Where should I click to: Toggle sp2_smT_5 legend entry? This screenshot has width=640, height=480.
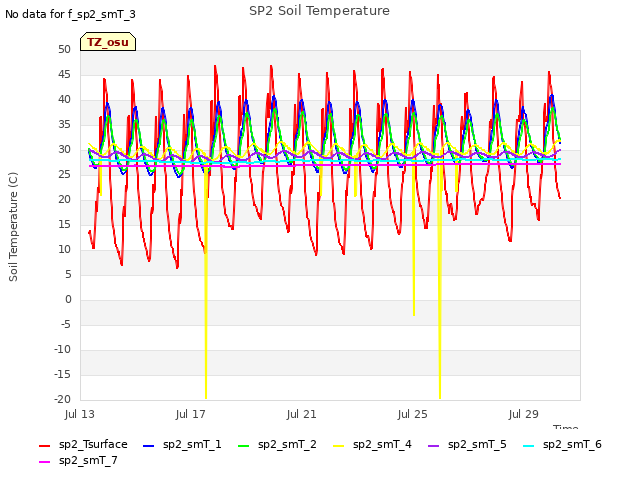tap(467, 444)
